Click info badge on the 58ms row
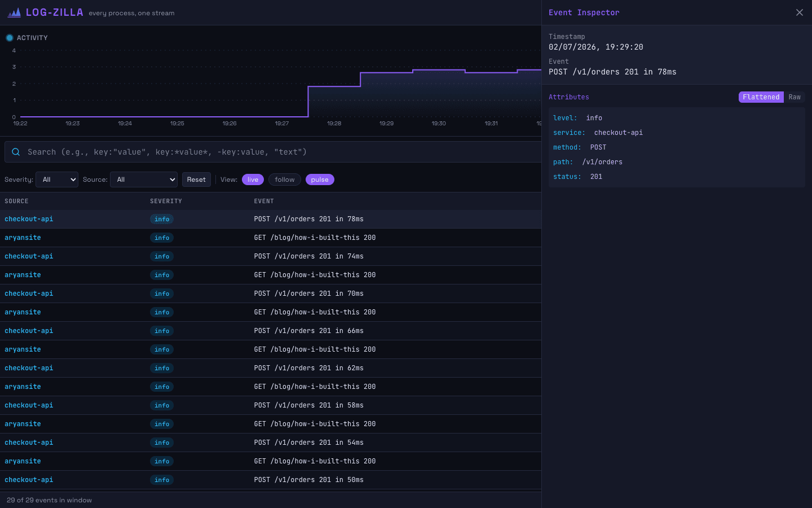This screenshot has height=508, width=812. 162,405
